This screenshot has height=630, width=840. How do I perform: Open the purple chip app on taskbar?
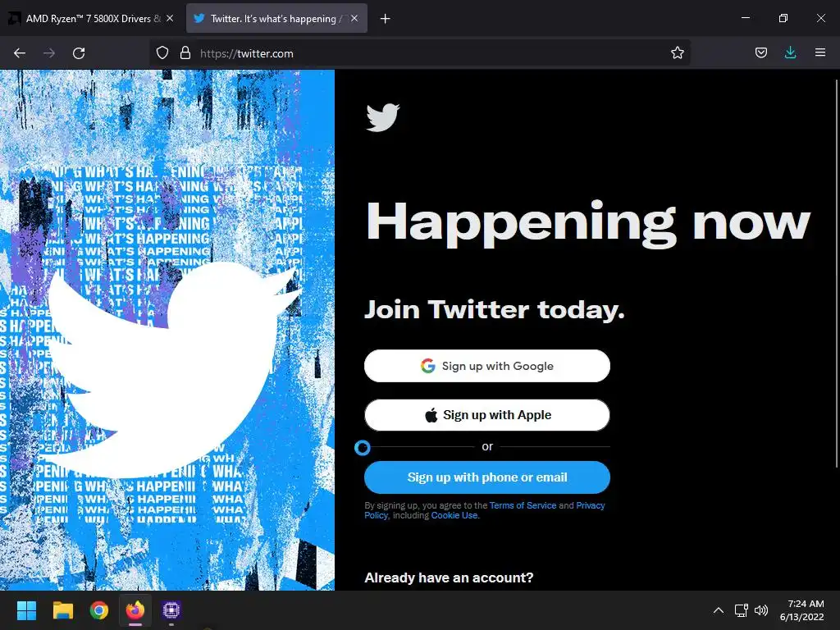pyautogui.click(x=171, y=610)
